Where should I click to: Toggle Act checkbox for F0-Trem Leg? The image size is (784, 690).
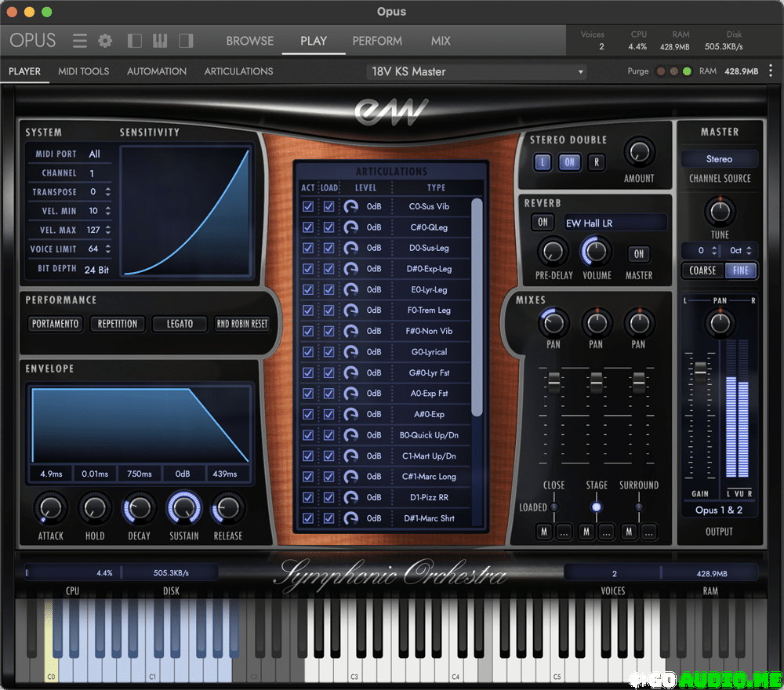(308, 310)
